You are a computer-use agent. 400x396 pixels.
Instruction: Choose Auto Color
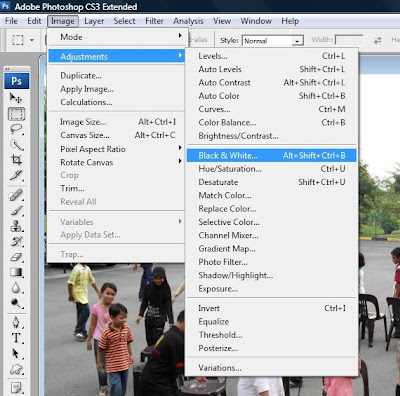[x=272, y=96]
